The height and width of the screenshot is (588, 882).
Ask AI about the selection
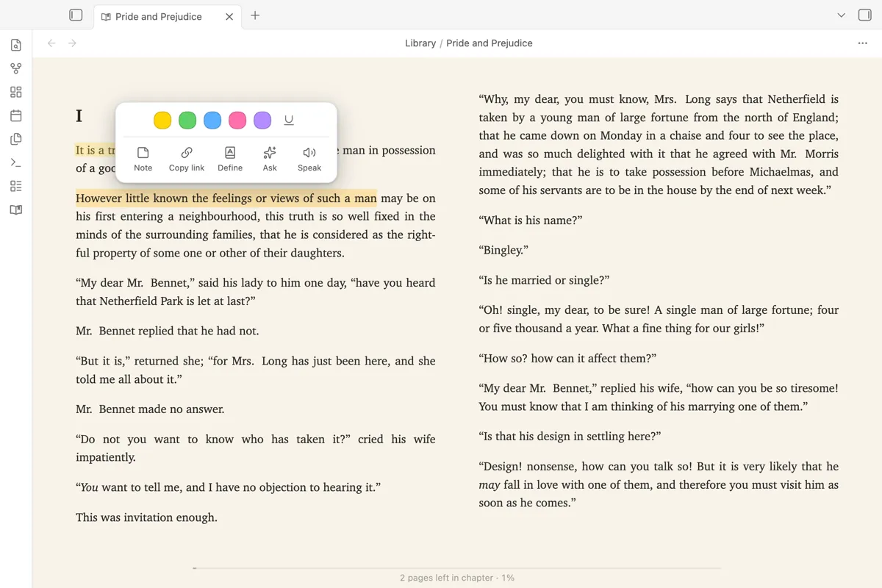[270, 159]
